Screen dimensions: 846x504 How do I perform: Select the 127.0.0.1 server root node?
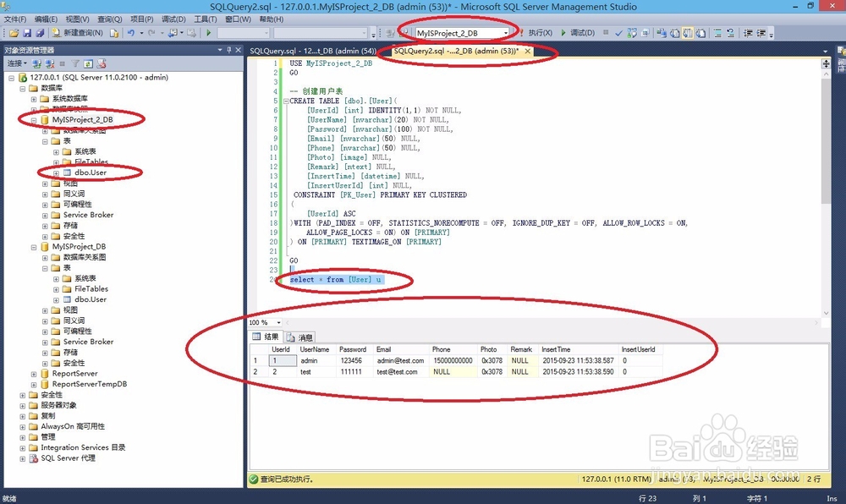click(99, 78)
